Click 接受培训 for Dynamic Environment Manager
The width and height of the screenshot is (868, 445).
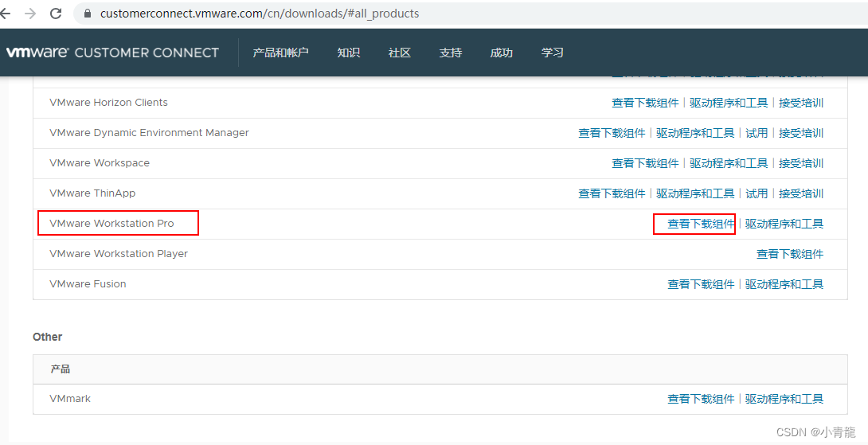pyautogui.click(x=801, y=134)
